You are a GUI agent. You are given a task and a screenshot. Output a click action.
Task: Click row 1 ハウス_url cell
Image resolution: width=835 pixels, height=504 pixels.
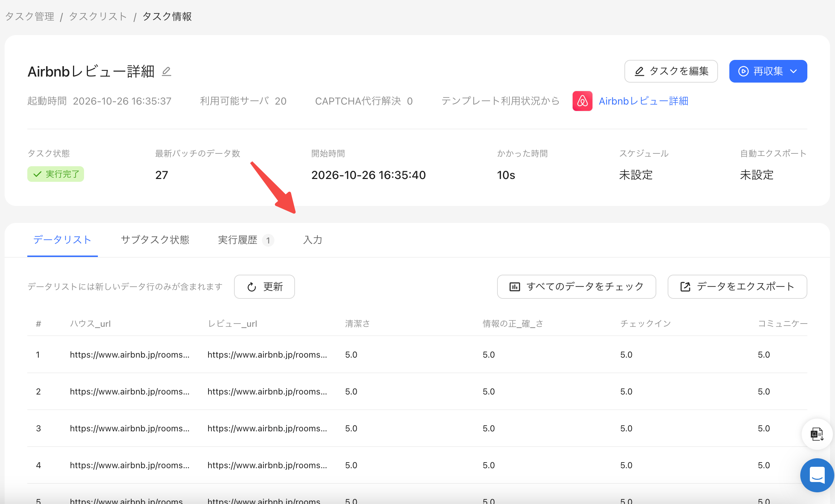coord(130,355)
